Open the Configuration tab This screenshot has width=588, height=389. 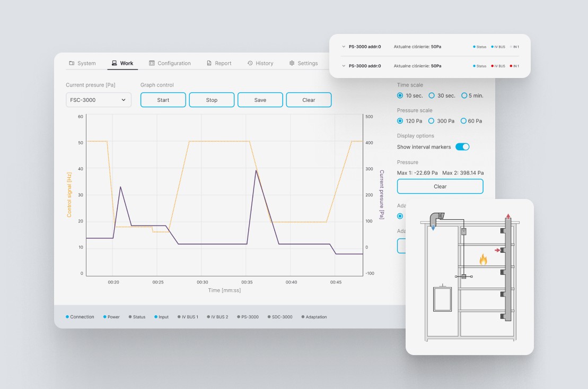pos(170,63)
